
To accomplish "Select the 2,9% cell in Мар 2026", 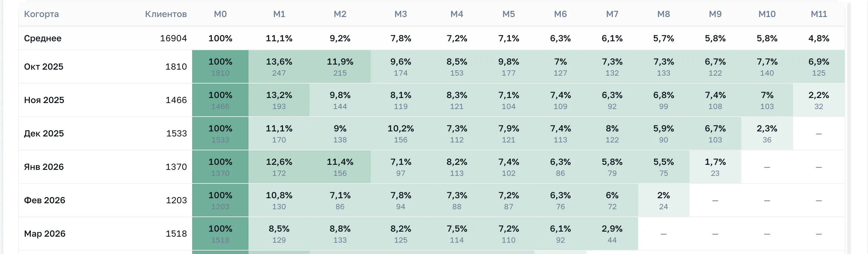I will [612, 234].
